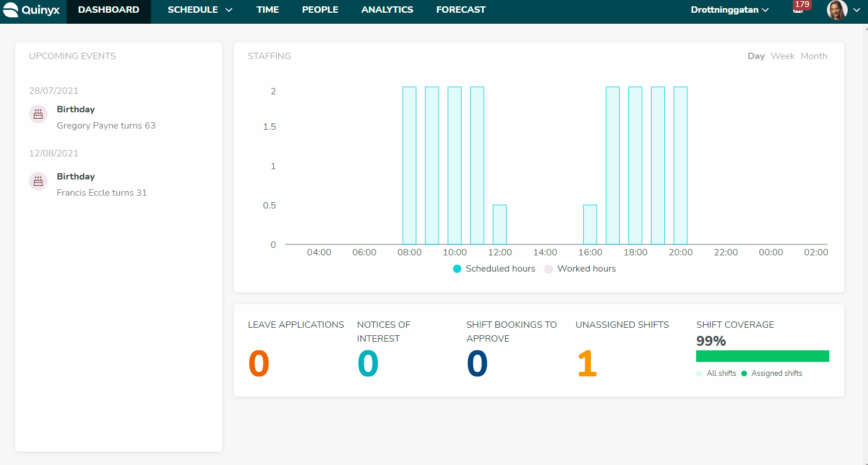Click the 'All shifts' legend text
Viewport: 868px width, 465px height.
click(722, 374)
